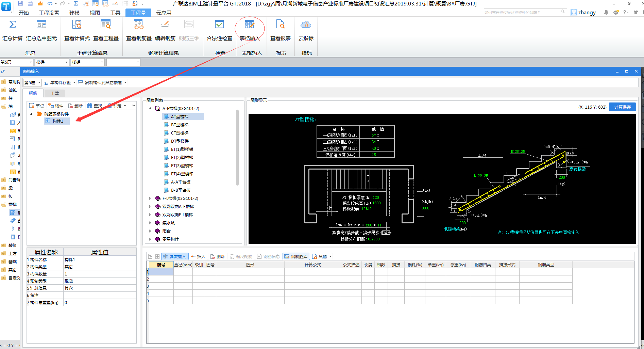This screenshot has width=644, height=349.
Task: Click the notification bell icon
Action: click(606, 12)
